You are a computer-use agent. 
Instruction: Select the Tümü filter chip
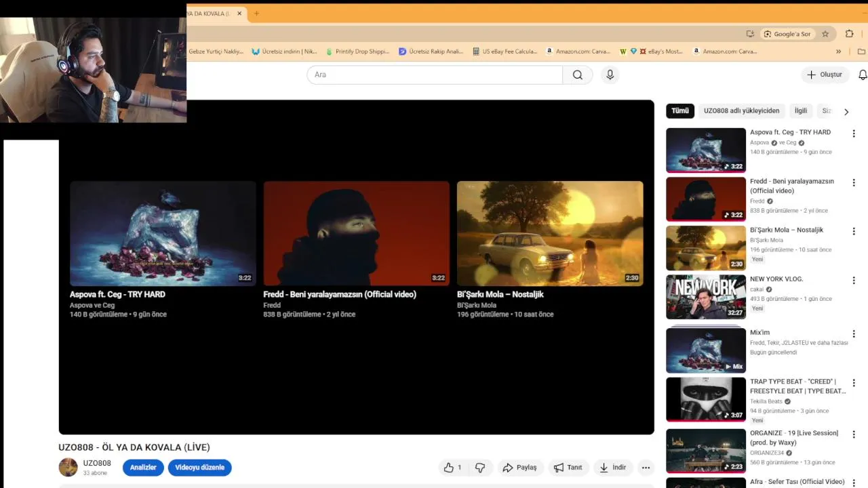click(680, 110)
